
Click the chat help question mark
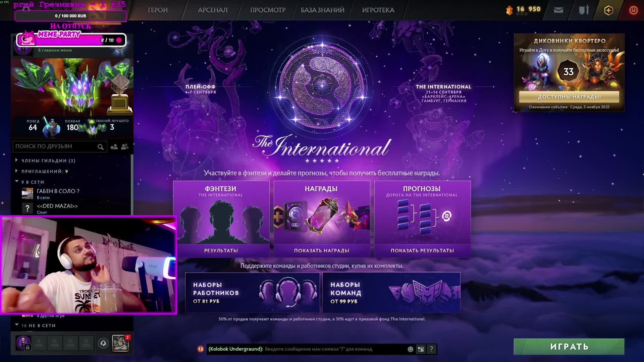point(431,349)
